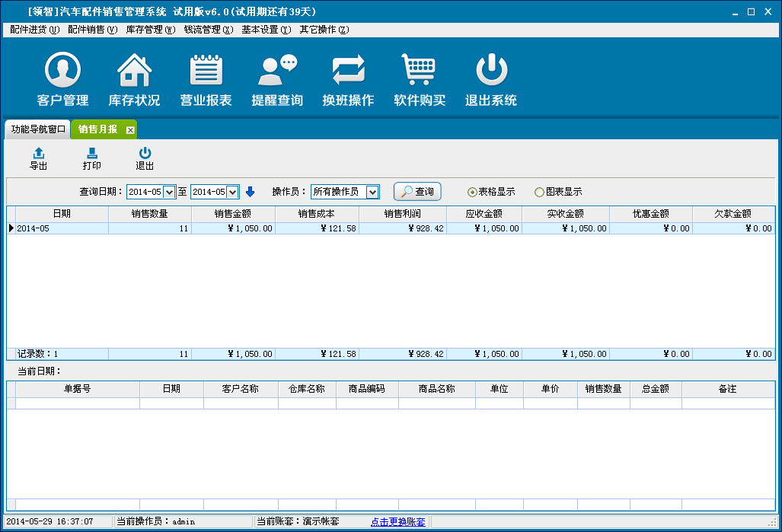Click the blue down arrow beside date
This screenshot has height=532, width=782.
(250, 192)
